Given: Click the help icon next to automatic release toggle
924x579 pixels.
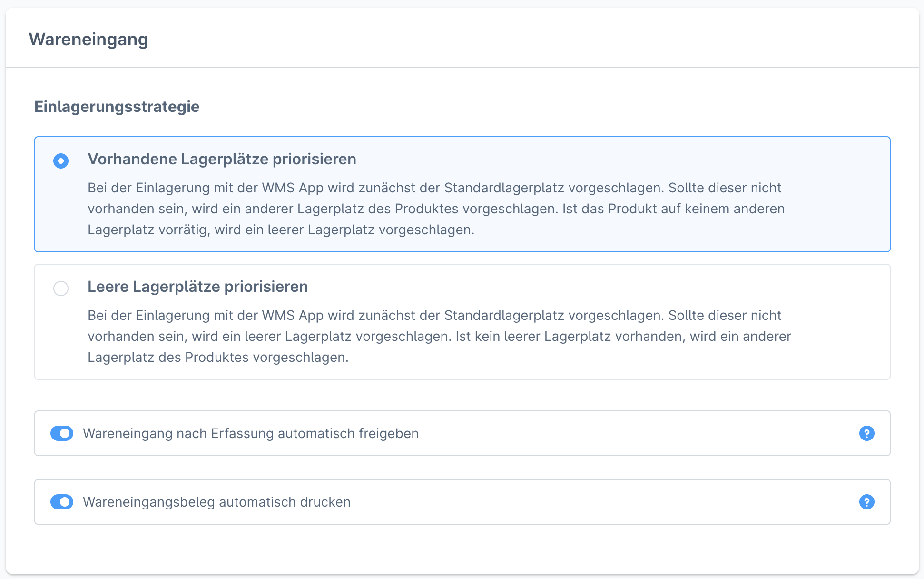Looking at the screenshot, I should coord(867,433).
